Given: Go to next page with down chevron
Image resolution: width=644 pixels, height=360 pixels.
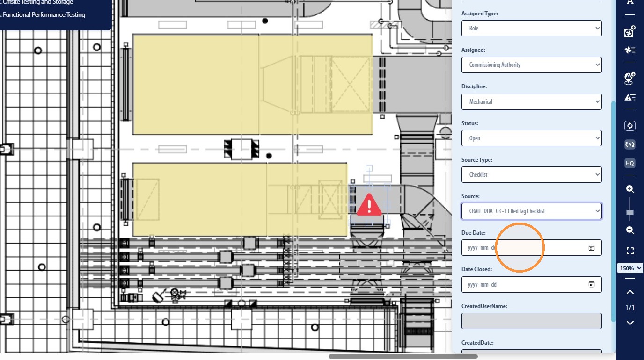Looking at the screenshot, I should (630, 323).
